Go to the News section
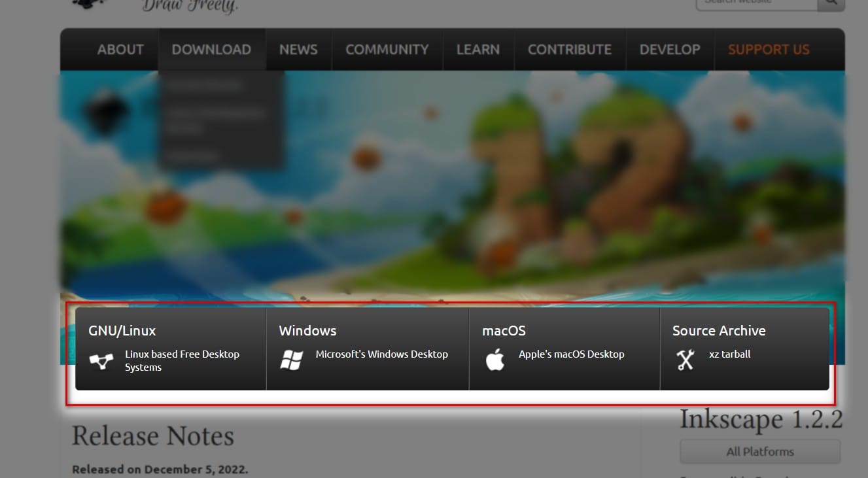 (298, 50)
